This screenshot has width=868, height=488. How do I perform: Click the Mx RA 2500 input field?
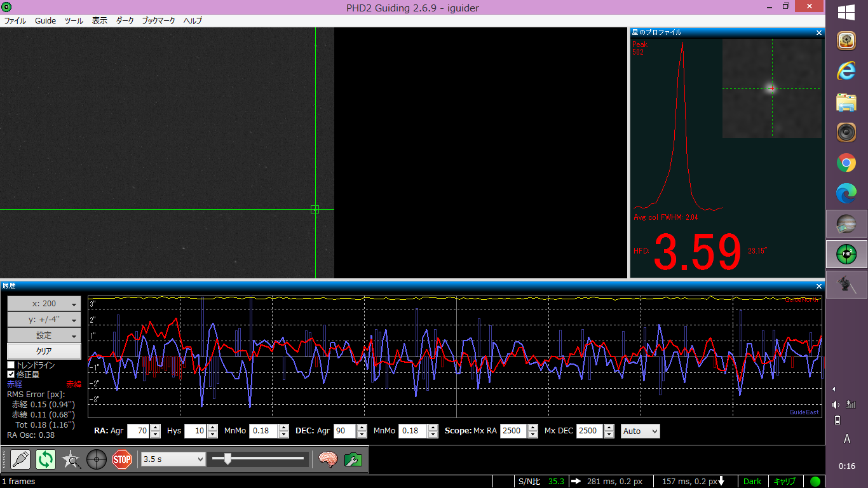point(514,431)
